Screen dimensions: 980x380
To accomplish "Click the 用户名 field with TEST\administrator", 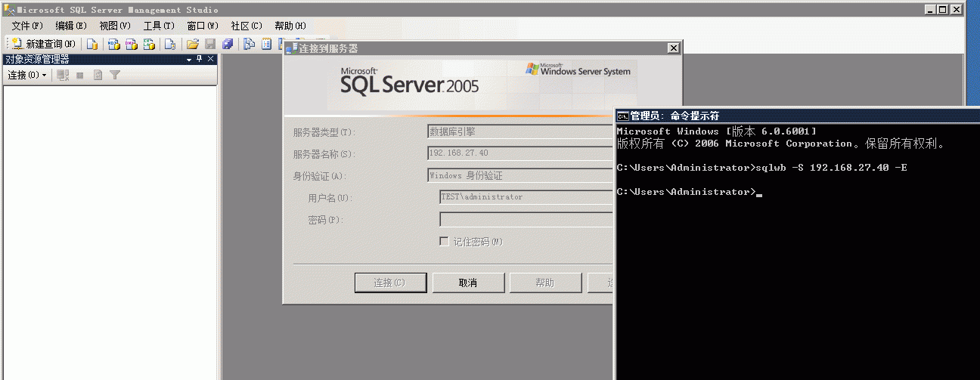I will coord(526,197).
